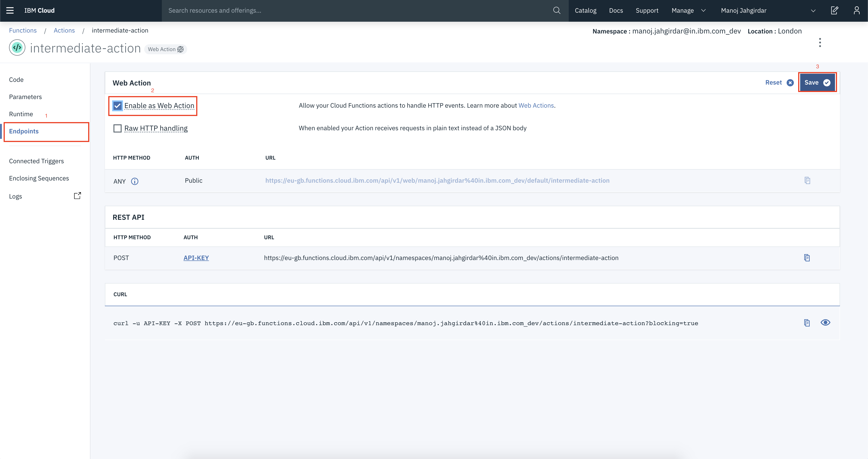Open the three-dot overflow menu
The height and width of the screenshot is (459, 868).
[820, 43]
